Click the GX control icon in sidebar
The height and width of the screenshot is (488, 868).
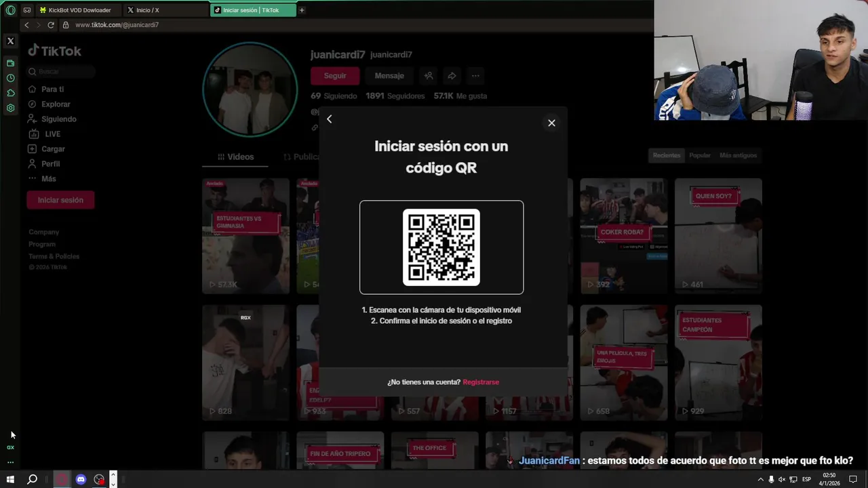[10, 447]
